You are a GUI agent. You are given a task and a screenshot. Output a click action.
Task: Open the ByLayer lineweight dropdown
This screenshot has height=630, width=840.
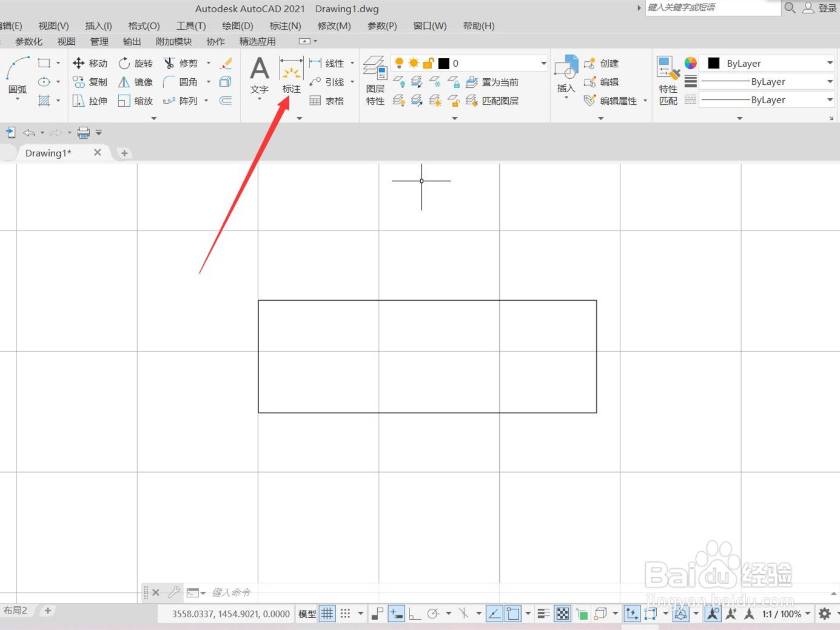(x=830, y=81)
